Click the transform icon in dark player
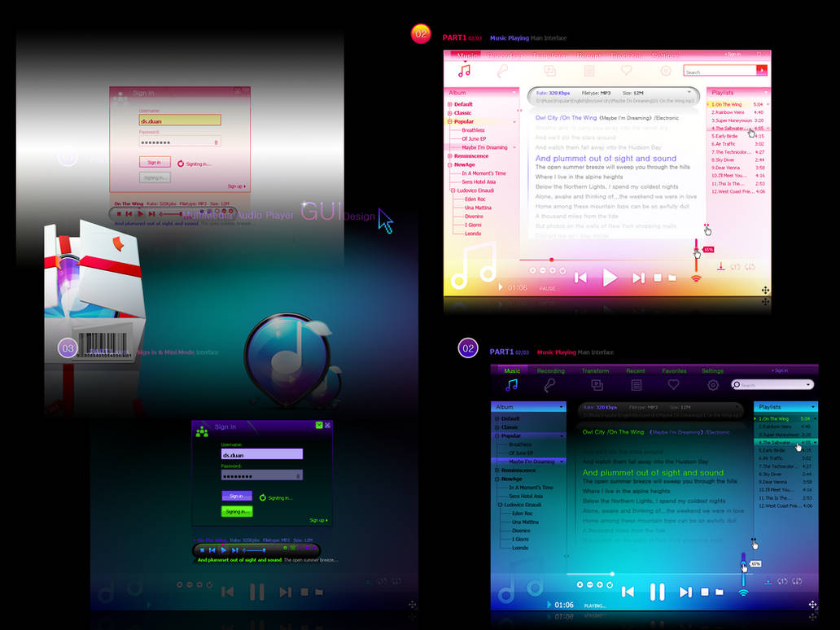Viewport: 840px width, 630px height. [x=597, y=385]
